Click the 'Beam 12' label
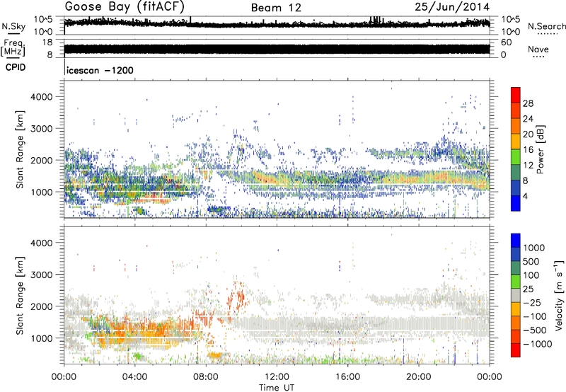This screenshot has height=392, width=566. click(x=276, y=8)
